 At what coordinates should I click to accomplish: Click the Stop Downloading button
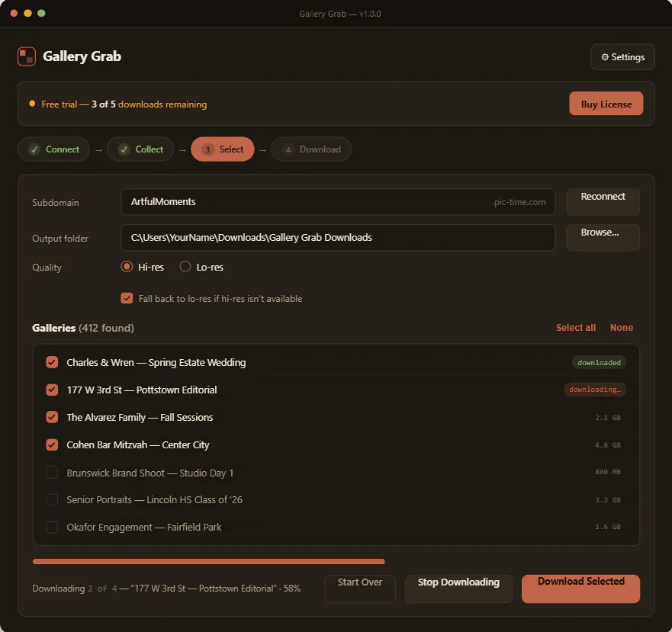click(x=458, y=589)
